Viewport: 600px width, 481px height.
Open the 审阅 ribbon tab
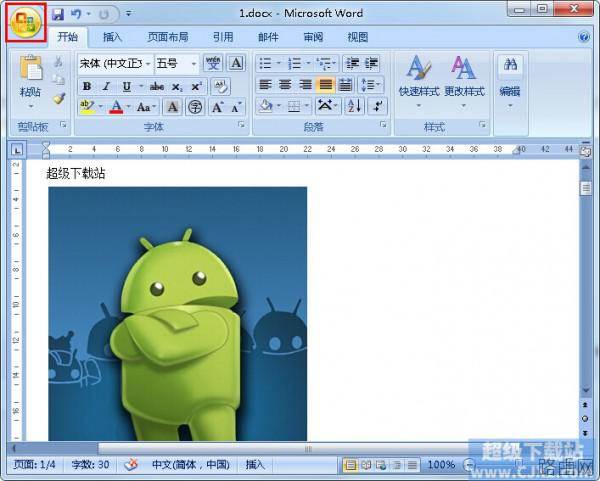[x=313, y=37]
